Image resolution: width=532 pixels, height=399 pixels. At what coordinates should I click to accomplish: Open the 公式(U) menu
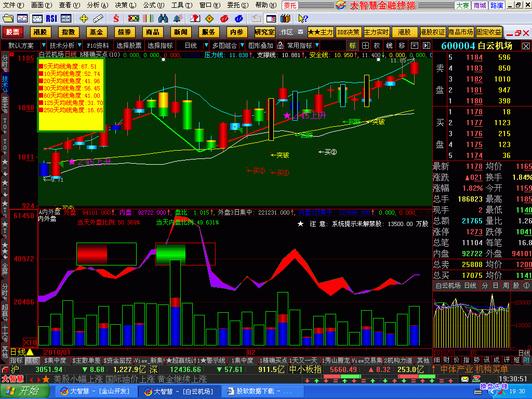pyautogui.click(x=153, y=5)
